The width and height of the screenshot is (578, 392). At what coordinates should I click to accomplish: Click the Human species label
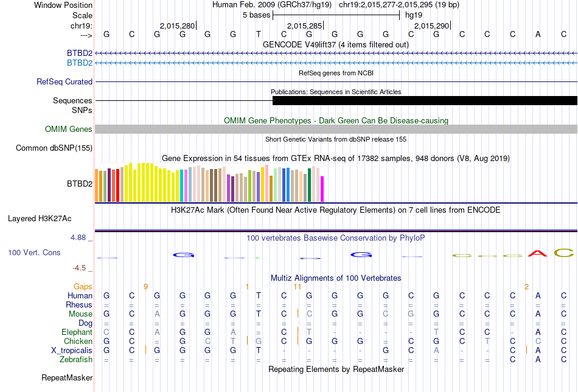80,295
